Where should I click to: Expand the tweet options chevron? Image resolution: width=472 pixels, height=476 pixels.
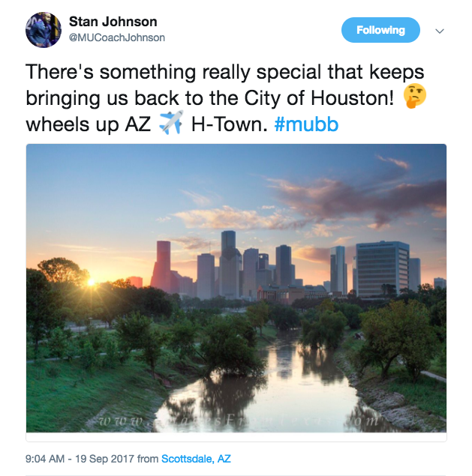click(440, 31)
